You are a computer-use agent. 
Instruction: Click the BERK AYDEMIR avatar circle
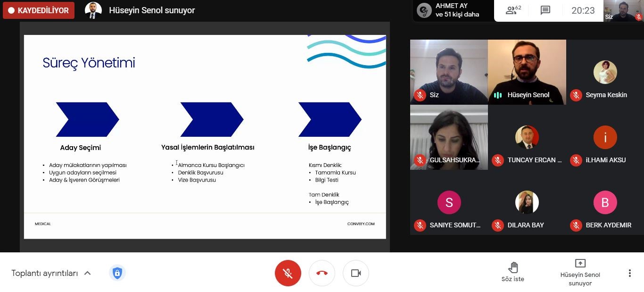click(x=605, y=202)
